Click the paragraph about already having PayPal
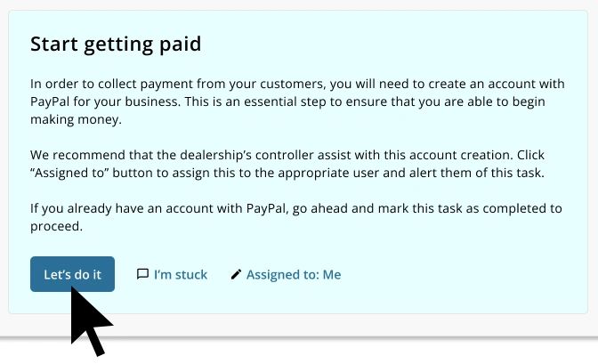Image resolution: width=598 pixels, height=364 pixels. (295, 217)
